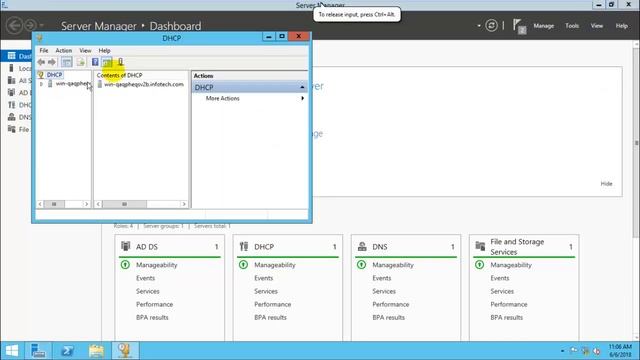This screenshot has height=360, width=640.
Task: Click Server Manager's vertical scrollbar
Action: click(636, 143)
